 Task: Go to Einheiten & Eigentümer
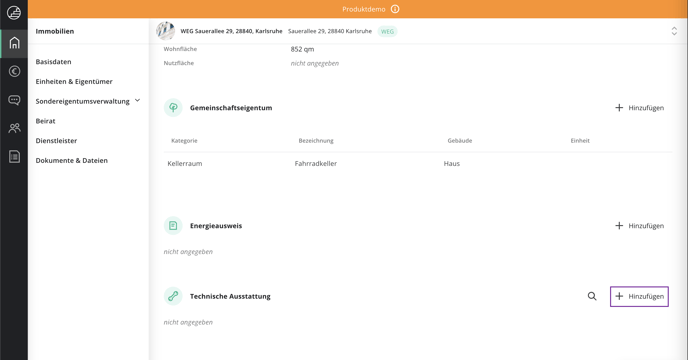[74, 82]
